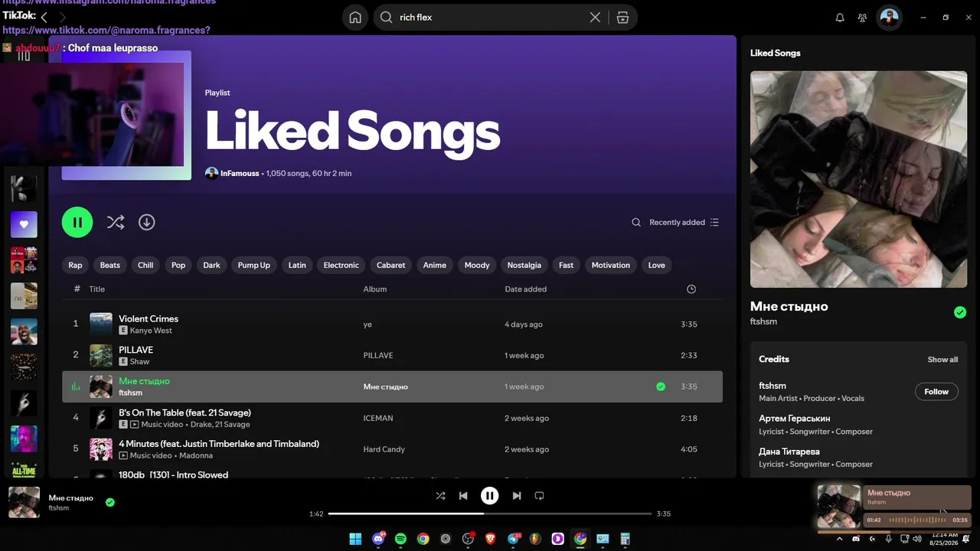This screenshot has height=551, width=980.
Task: Remove Мне стыдно row from Liked Songs checkmark
Action: coord(661,386)
